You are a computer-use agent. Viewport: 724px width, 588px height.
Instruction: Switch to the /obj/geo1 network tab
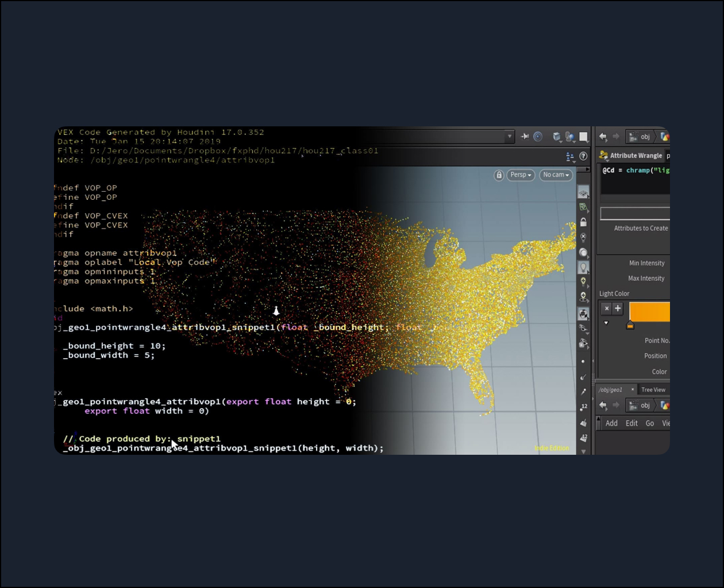coord(610,390)
